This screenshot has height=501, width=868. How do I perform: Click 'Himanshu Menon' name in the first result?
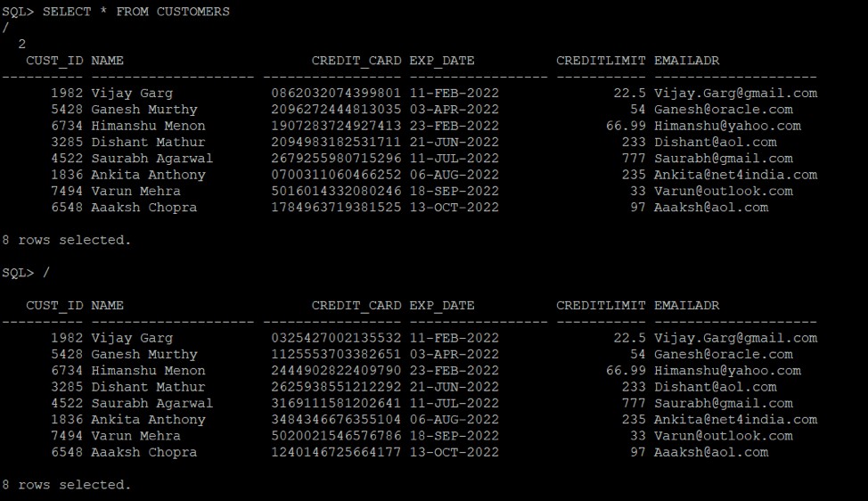pyautogui.click(x=148, y=126)
